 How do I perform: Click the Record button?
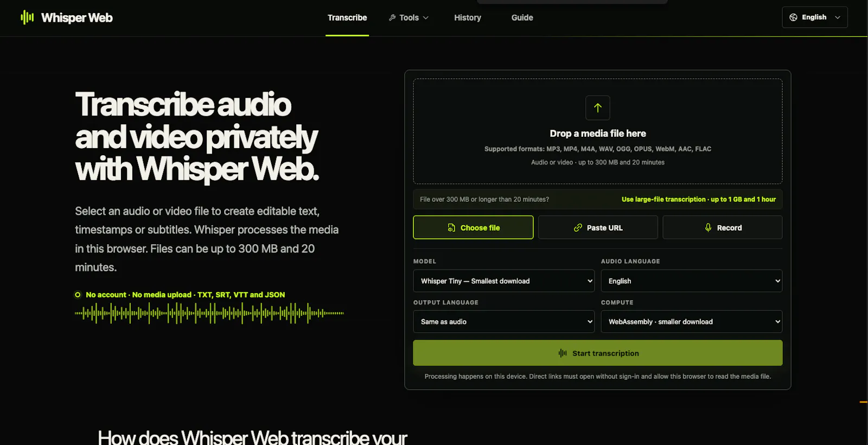(x=723, y=227)
